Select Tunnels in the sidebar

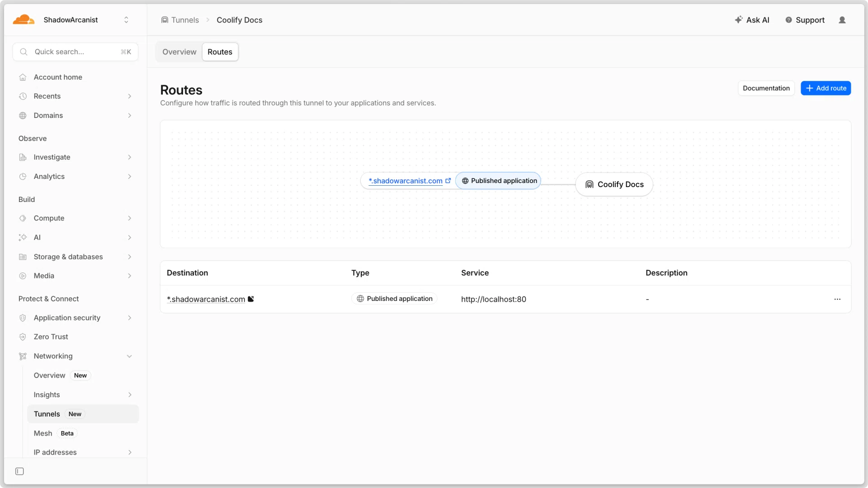83,414
